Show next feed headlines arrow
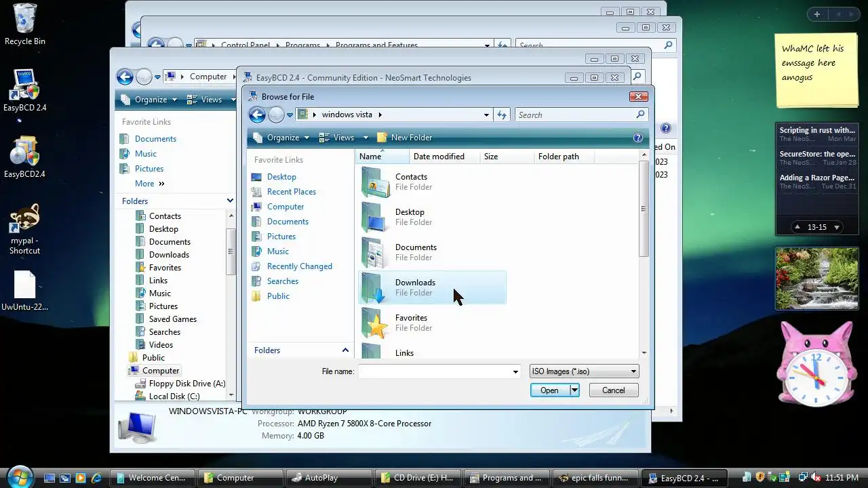Viewport: 868px width, 488px height. pyautogui.click(x=837, y=227)
